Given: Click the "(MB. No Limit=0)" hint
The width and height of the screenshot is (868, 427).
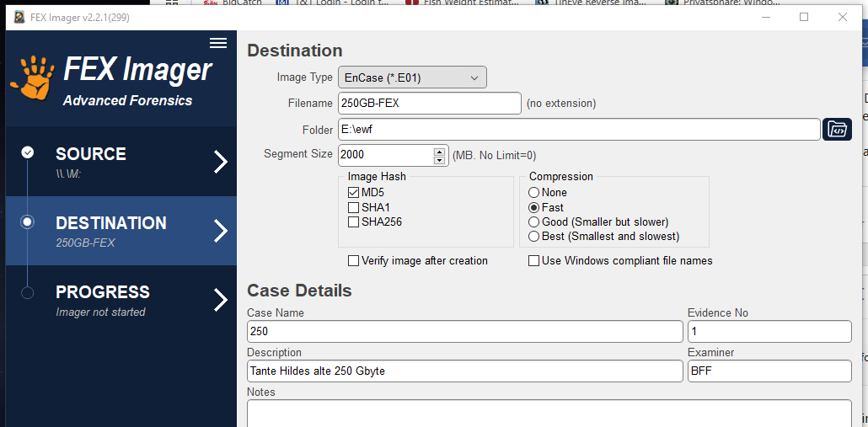Looking at the screenshot, I should (495, 156).
